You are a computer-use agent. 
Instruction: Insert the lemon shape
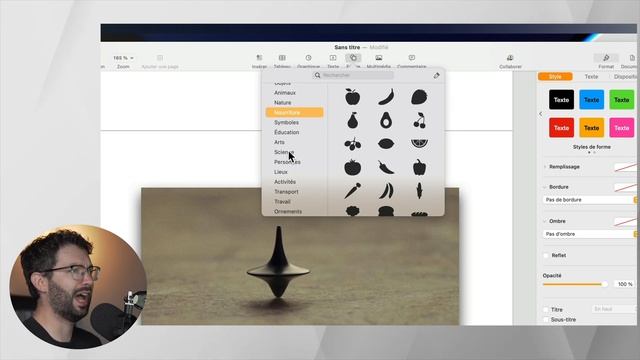pos(386,144)
